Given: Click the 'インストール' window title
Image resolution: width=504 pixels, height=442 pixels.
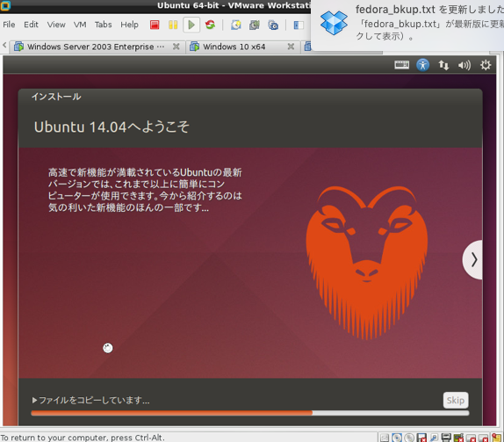Looking at the screenshot, I should pyautogui.click(x=56, y=97).
